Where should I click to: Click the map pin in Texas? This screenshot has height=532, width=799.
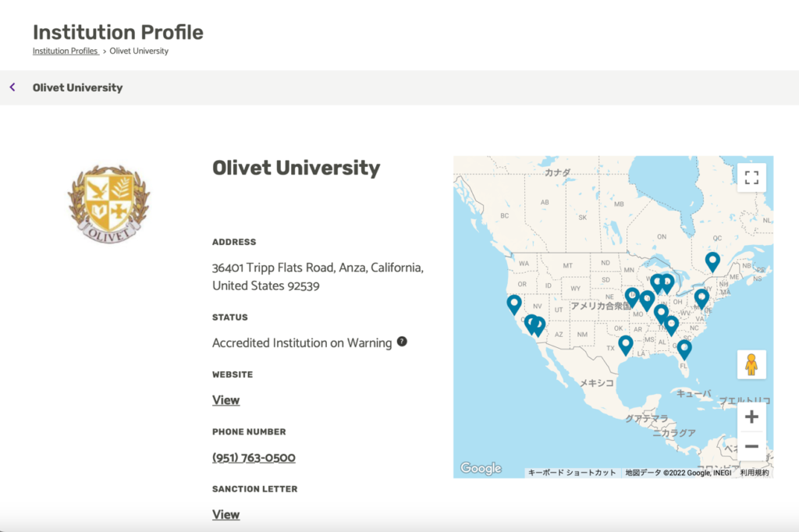(625, 344)
